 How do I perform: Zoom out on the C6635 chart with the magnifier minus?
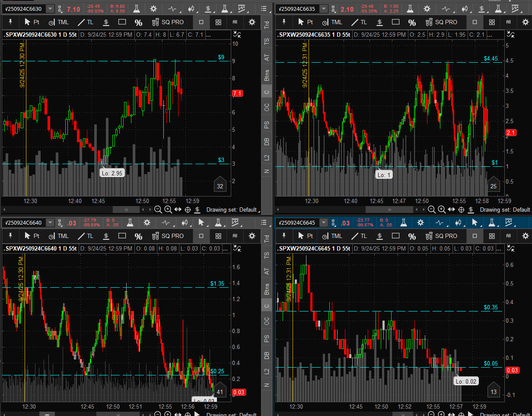point(431,210)
